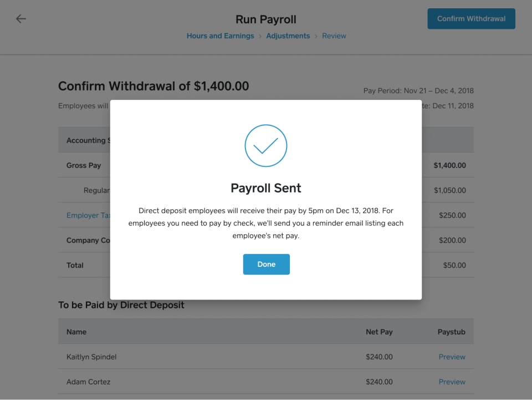This screenshot has width=532, height=400.
Task: Switch to the Adjustments step
Action: pos(288,36)
